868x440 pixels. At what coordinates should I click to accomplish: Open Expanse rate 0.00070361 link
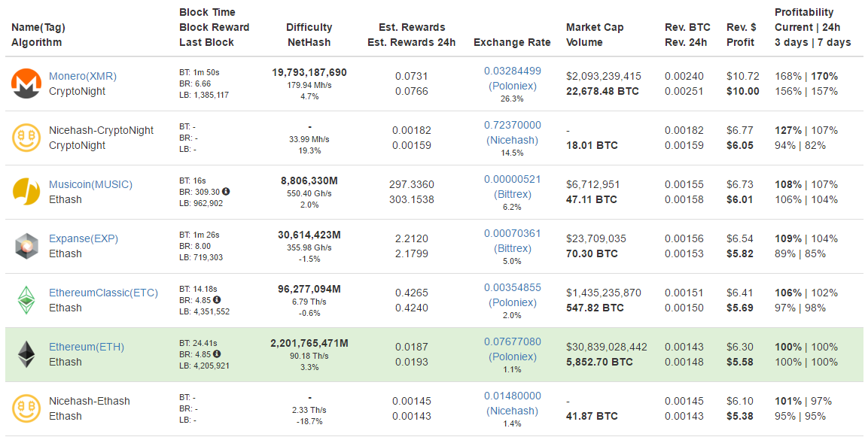coord(513,233)
